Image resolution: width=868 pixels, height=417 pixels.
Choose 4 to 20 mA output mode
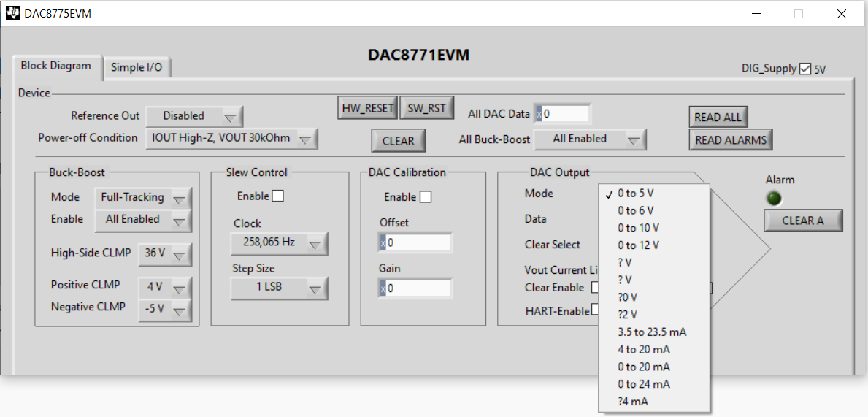point(654,349)
